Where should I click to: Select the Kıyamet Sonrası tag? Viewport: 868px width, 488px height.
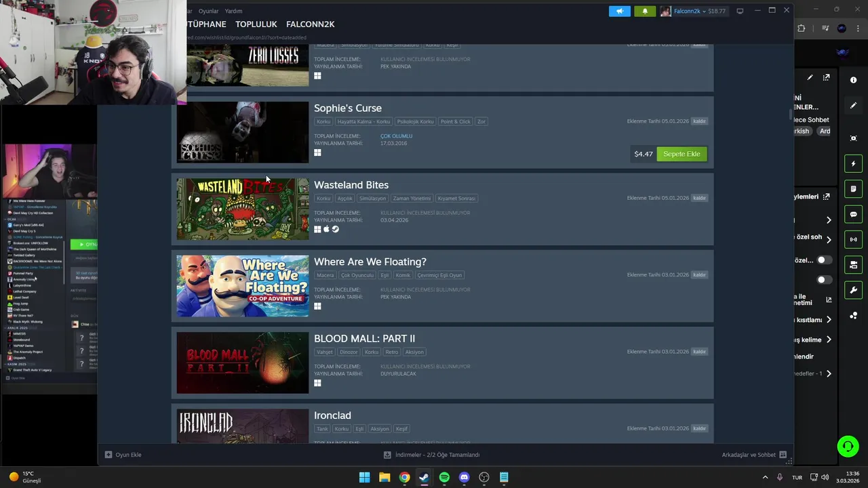tap(456, 198)
